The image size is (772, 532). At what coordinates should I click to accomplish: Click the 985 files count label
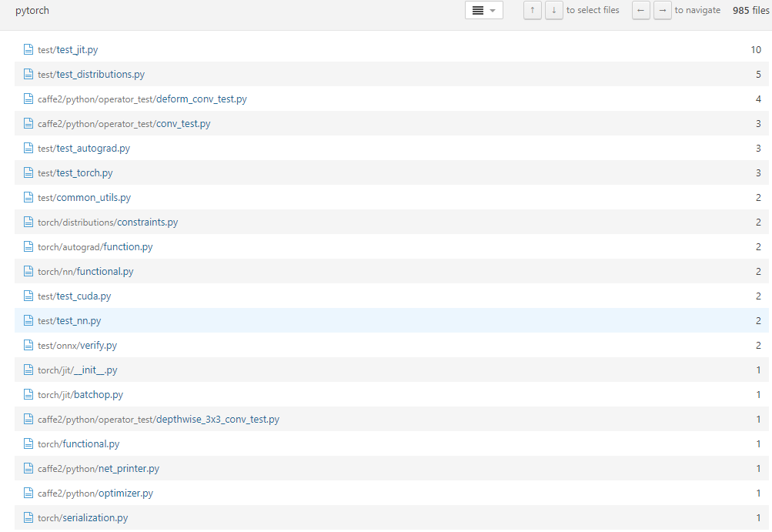750,10
